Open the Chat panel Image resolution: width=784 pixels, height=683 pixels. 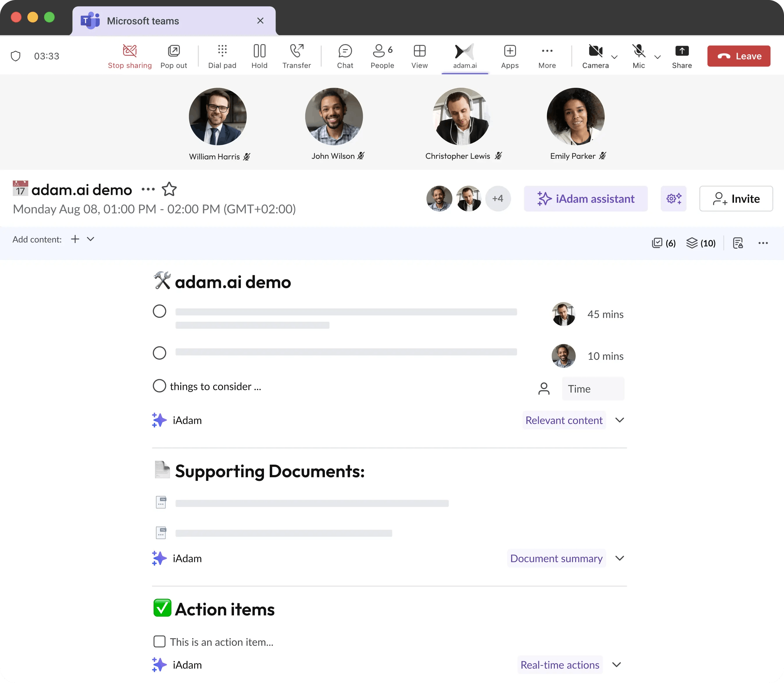pyautogui.click(x=345, y=56)
